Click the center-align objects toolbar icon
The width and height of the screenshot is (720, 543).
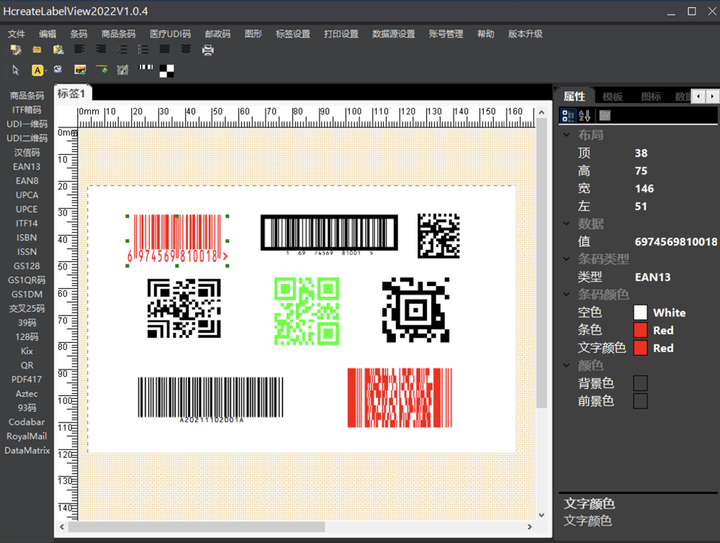pos(186,49)
